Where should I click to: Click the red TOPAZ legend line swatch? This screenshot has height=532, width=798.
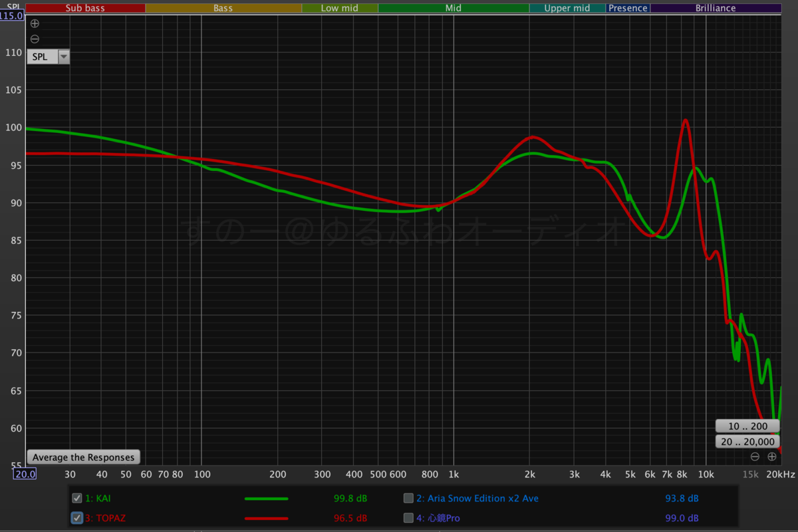coord(267,518)
